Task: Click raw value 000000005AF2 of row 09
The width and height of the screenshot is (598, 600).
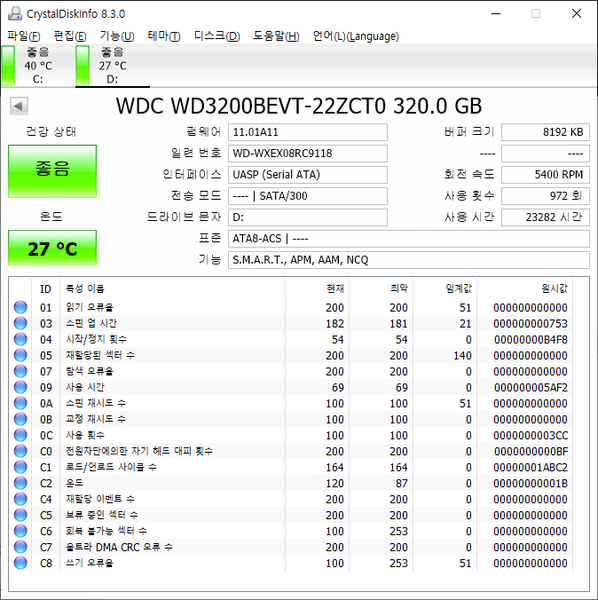Action: (531, 388)
